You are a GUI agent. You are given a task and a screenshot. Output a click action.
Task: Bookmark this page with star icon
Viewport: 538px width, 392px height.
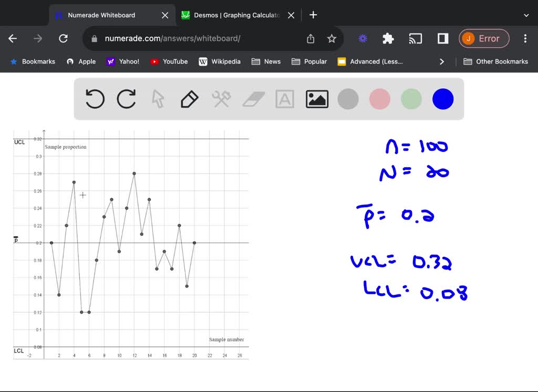tap(332, 38)
